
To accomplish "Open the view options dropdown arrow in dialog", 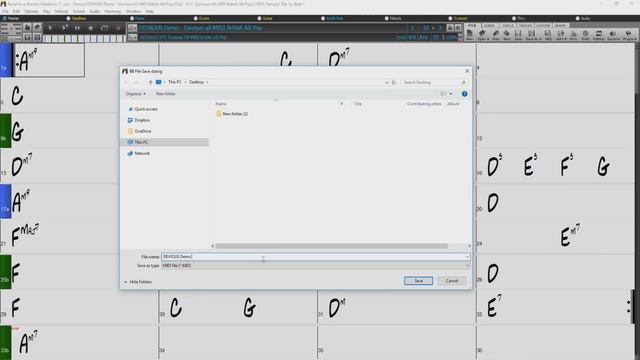I will 451,94.
